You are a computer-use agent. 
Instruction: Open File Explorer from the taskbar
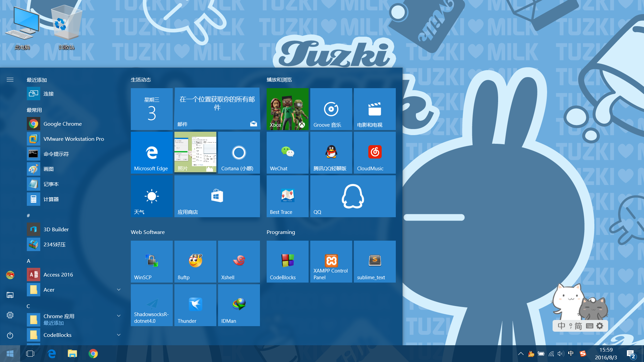click(72, 354)
